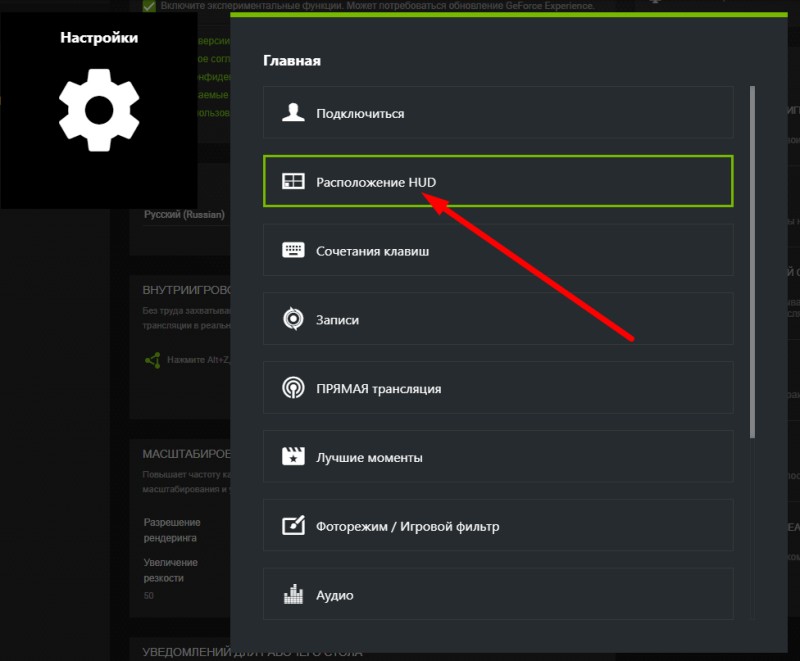Image resolution: width=800 pixels, height=661 pixels.
Task: Open the Подключиться menu item
Action: (x=498, y=112)
